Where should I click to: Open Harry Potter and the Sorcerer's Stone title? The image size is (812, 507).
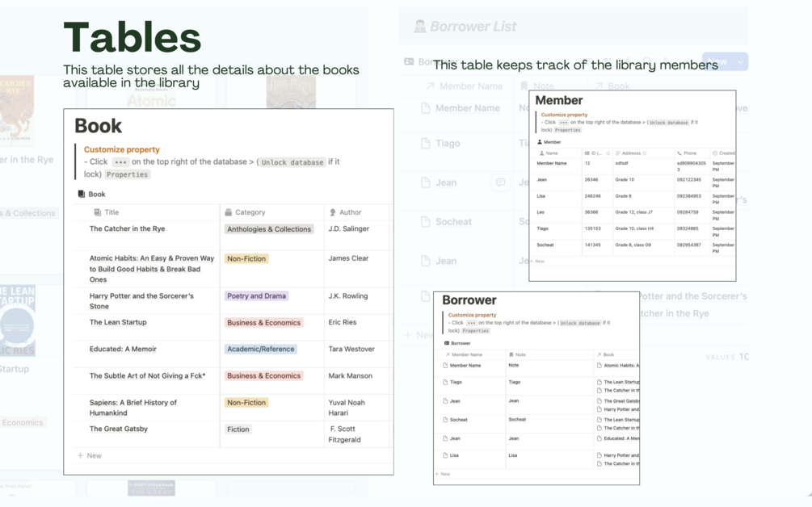pos(141,301)
